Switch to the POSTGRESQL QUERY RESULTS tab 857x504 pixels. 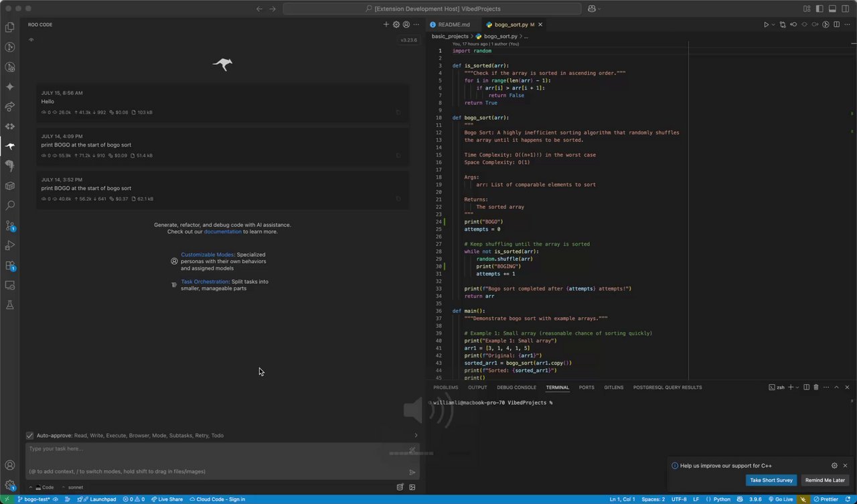[x=668, y=388]
